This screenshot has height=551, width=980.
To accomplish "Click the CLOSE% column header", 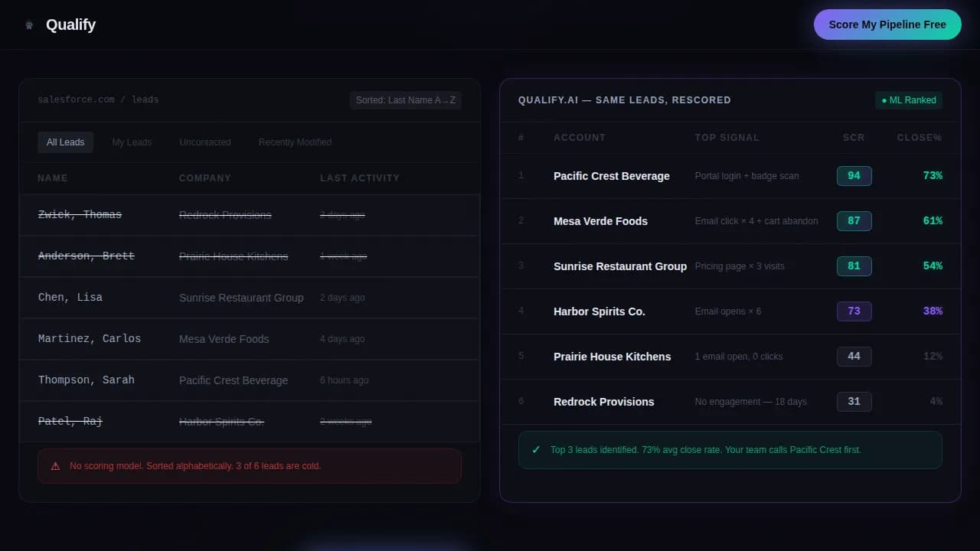I will [x=920, y=138].
